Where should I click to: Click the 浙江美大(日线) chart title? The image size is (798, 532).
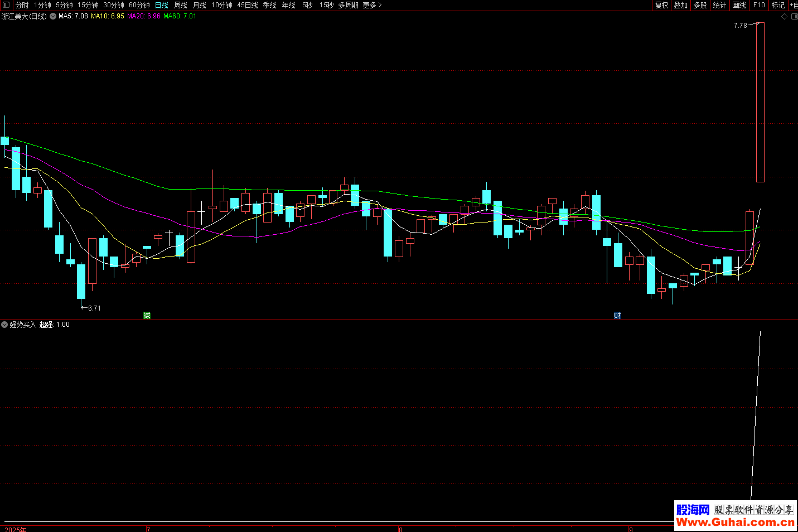25,16
